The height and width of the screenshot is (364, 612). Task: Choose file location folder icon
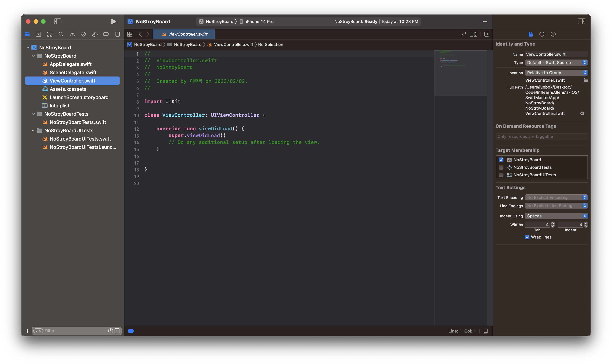[586, 80]
